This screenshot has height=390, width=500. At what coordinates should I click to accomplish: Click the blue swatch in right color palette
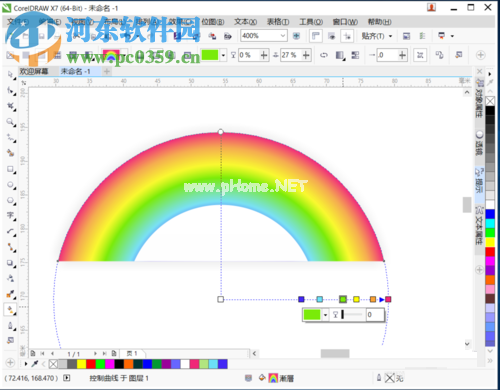(x=490, y=214)
